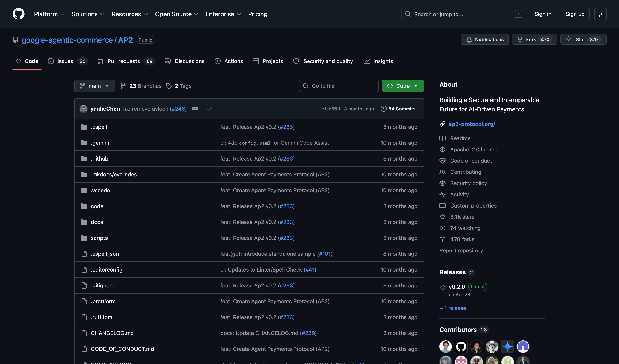Click yanheChen's avatar in the commit bar

[84, 109]
